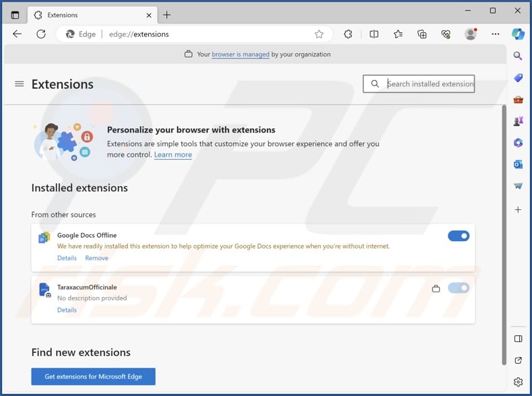Maximize the Edge window
This screenshot has width=532, height=396.
[x=493, y=11]
